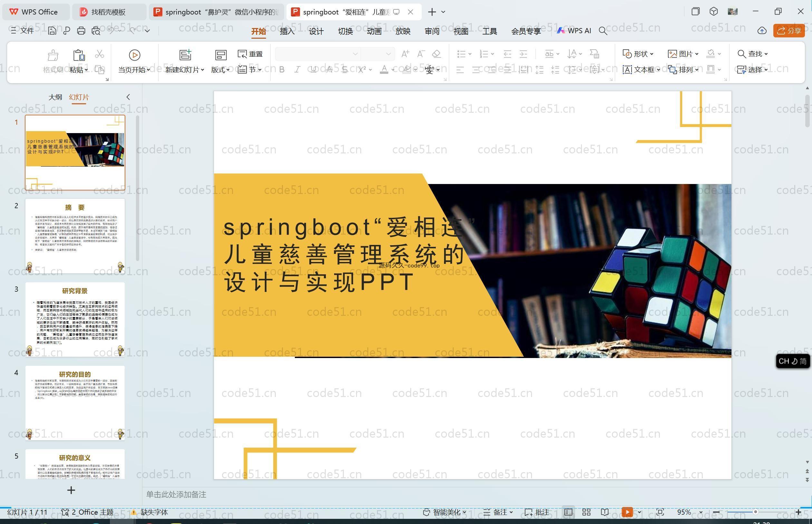Toggle the CH input method indicator
The height and width of the screenshot is (524, 812).
pos(792,361)
